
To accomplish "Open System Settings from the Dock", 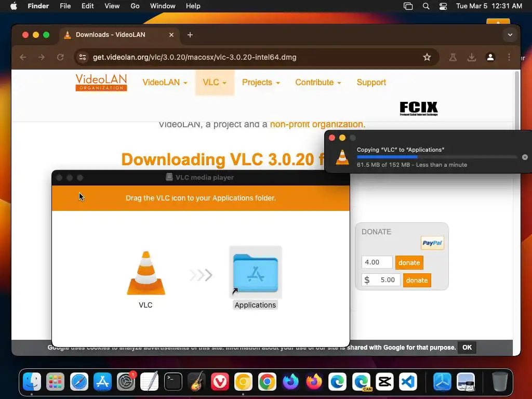I will coord(126,382).
